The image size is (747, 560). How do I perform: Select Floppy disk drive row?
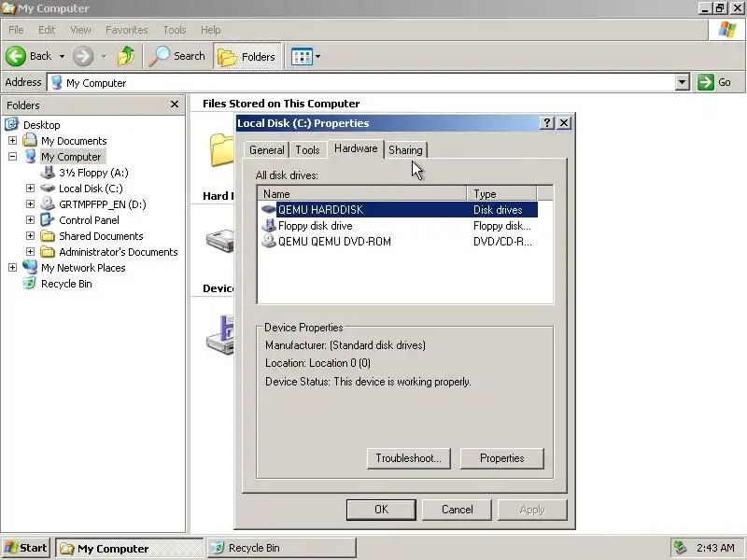[399, 226]
